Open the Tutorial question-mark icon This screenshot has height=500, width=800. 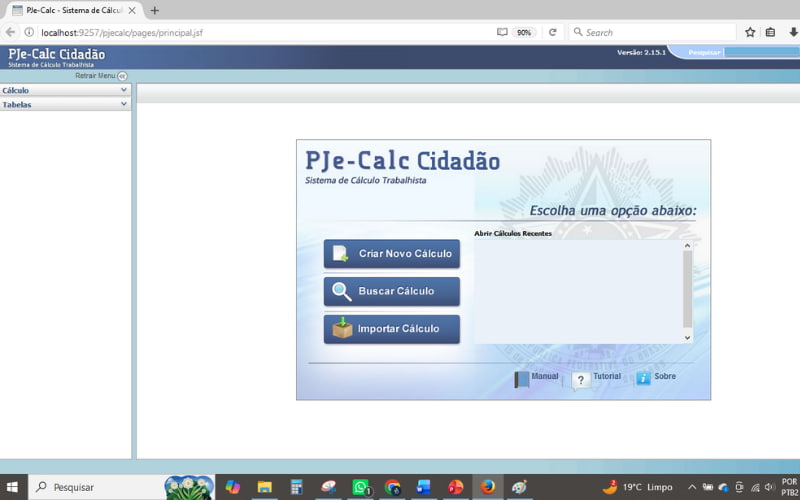[581, 380]
